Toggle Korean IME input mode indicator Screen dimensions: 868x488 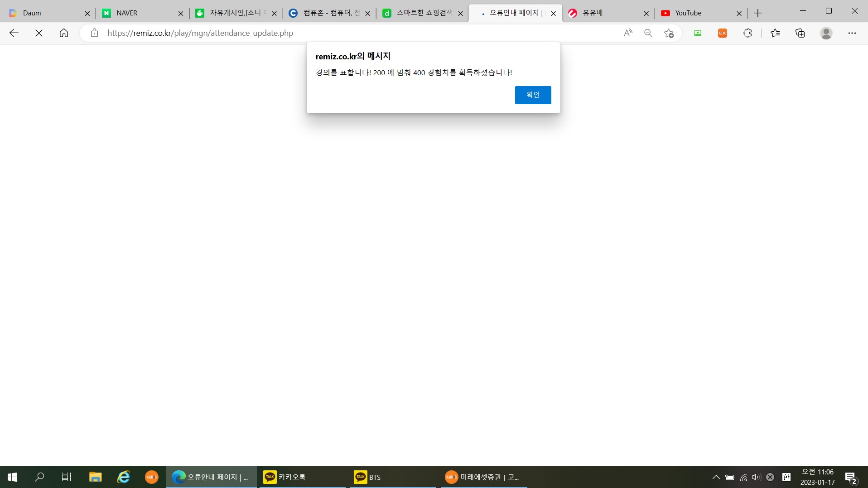click(x=786, y=477)
